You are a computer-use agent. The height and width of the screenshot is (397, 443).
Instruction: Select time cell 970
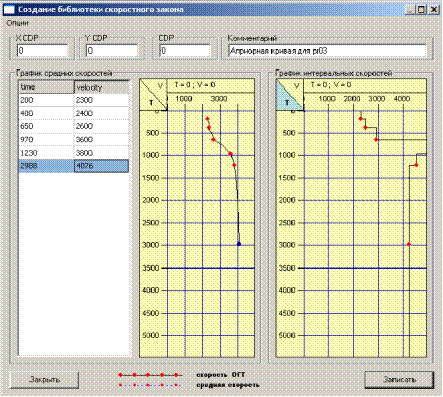tap(46, 139)
